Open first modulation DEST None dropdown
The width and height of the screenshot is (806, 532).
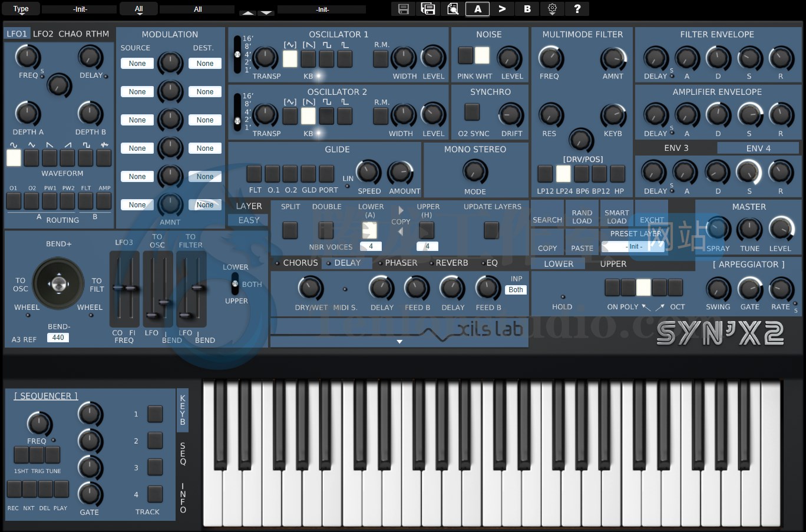pos(205,64)
